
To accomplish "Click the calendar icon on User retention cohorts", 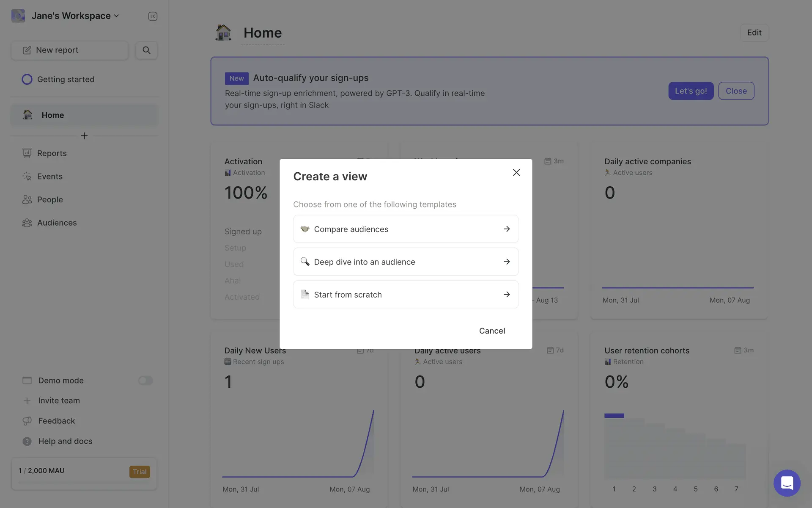I will [x=738, y=351].
